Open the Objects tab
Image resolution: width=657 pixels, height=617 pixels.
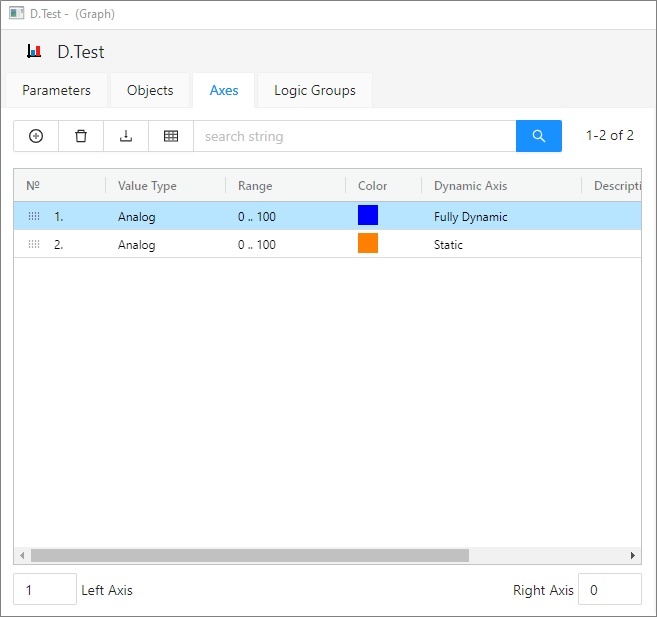click(x=150, y=90)
